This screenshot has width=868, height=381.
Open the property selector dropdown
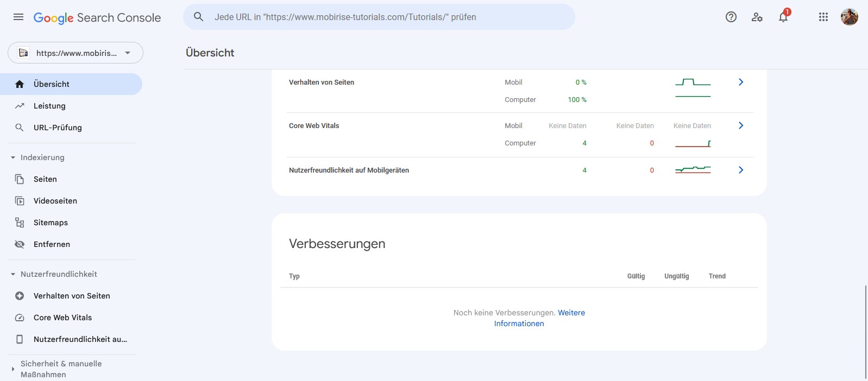(76, 53)
